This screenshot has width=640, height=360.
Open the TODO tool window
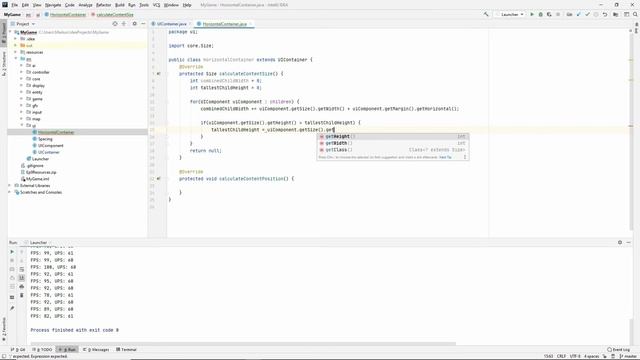pos(42,349)
